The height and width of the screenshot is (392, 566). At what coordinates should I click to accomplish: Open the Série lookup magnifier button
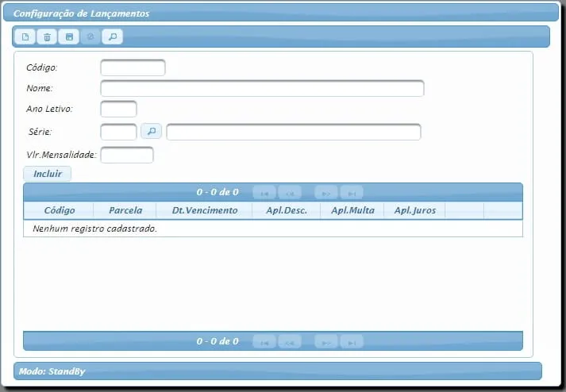click(152, 131)
